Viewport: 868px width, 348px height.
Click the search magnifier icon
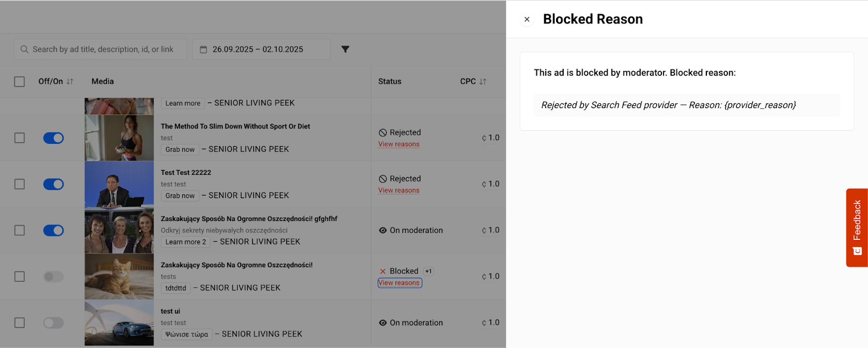point(24,49)
